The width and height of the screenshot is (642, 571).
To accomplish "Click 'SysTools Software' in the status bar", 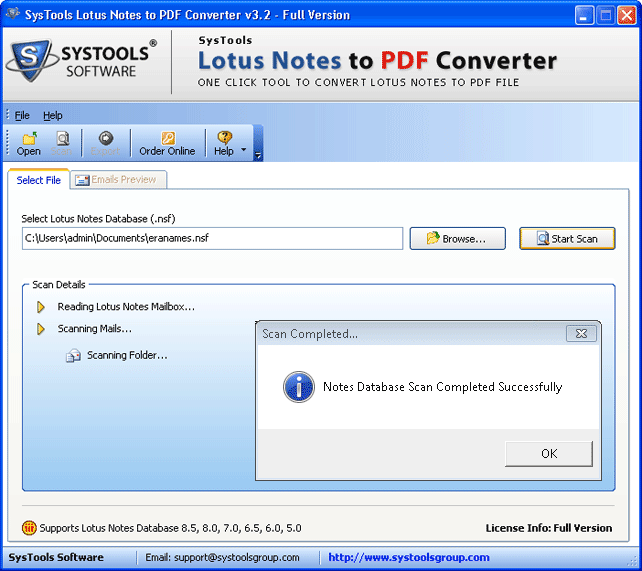I will [x=56, y=557].
